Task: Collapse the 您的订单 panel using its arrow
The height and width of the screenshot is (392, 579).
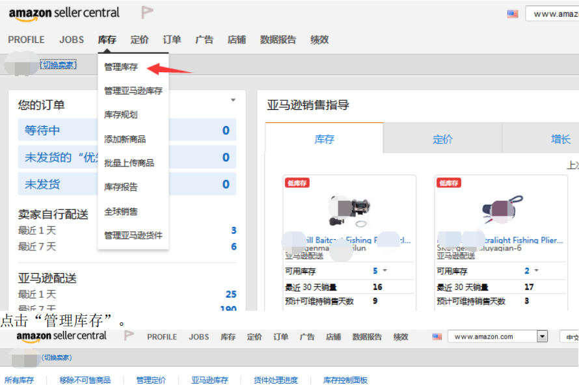Action: coord(232,100)
